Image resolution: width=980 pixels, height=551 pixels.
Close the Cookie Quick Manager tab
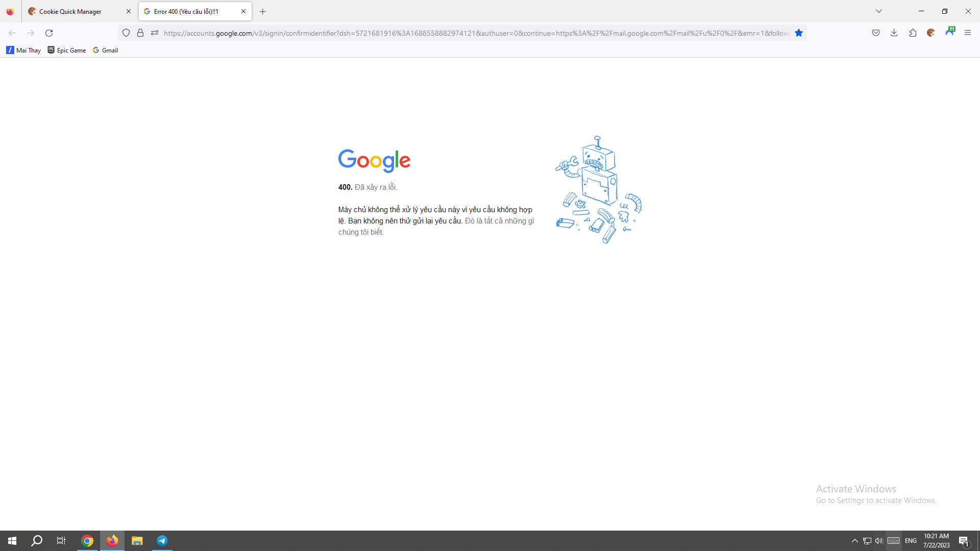[x=129, y=11]
